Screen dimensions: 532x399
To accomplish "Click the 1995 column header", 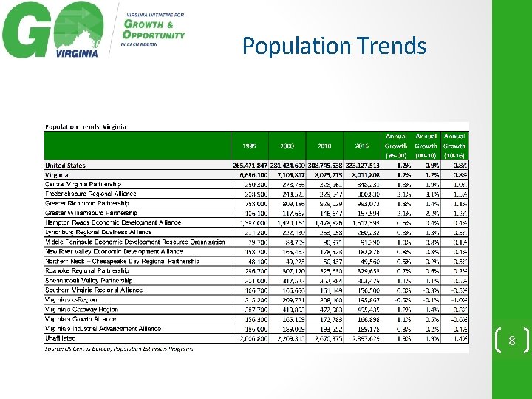I will pyautogui.click(x=250, y=146).
